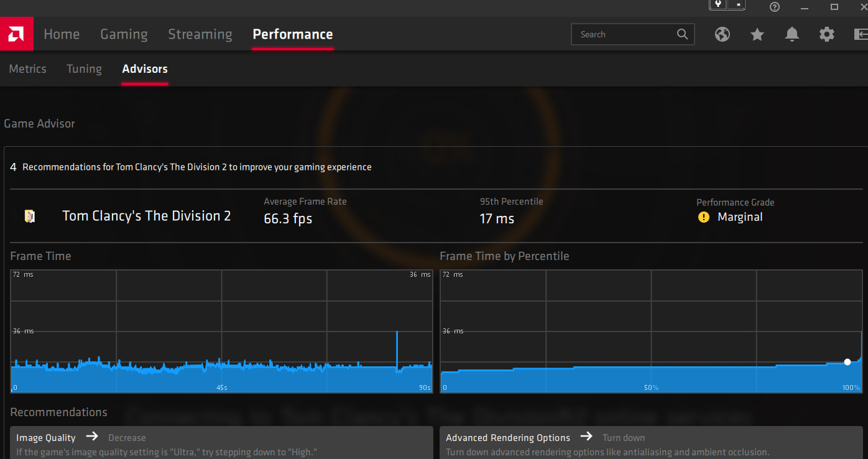This screenshot has height=459, width=868.
Task: Select the Advisors sub-tab
Action: click(145, 69)
